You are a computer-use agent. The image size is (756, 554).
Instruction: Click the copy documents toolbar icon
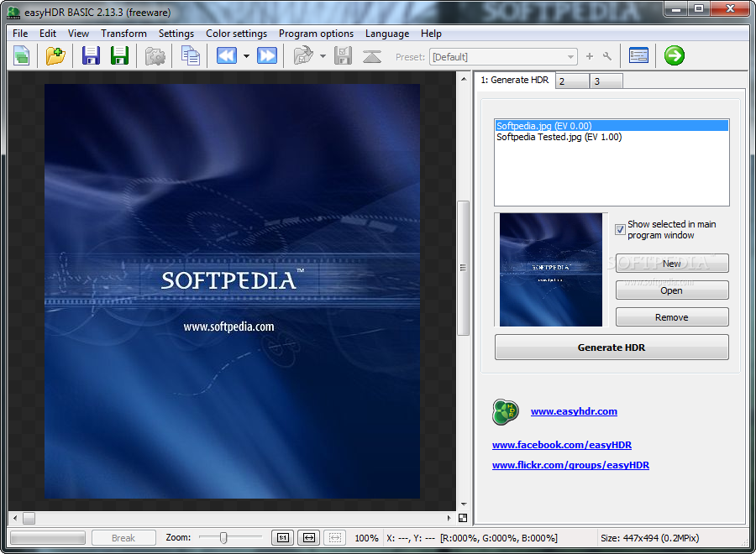[x=191, y=56]
